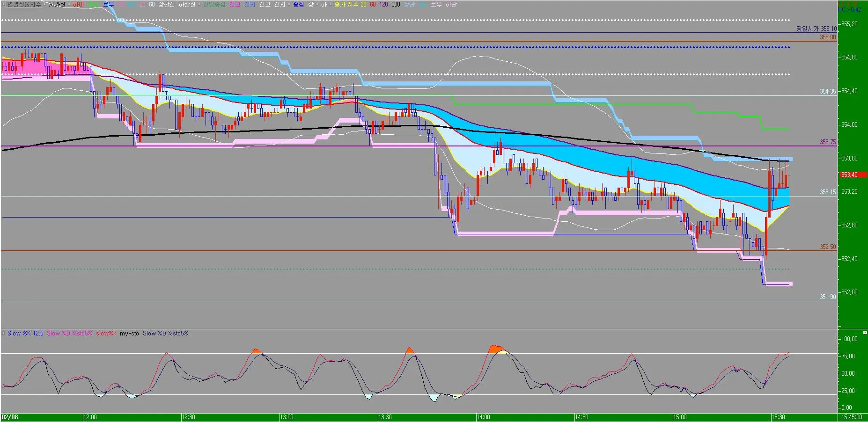Click the 15:00 time axis label
The width and height of the screenshot is (868, 422).
pos(680,417)
